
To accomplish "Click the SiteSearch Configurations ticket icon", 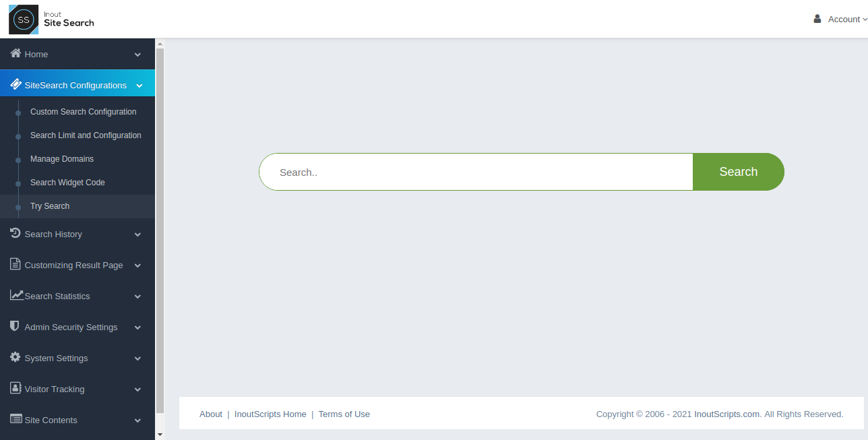I will pyautogui.click(x=15, y=84).
